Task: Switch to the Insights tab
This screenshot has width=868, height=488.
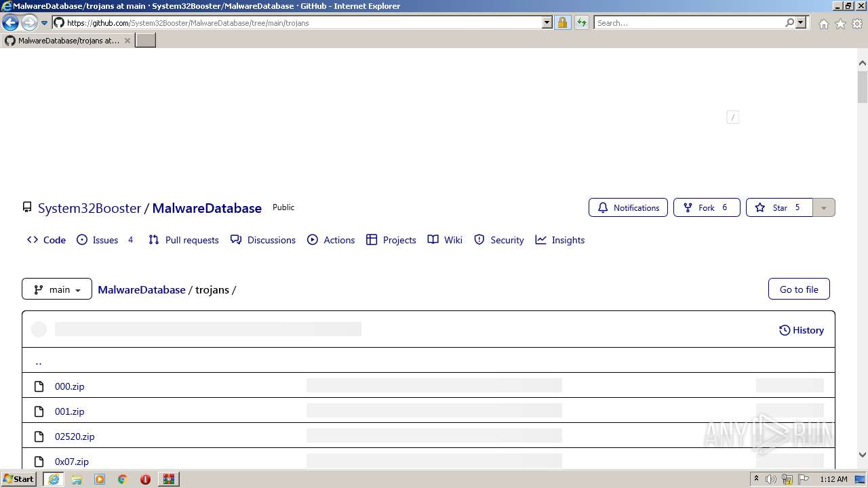Action: (560, 240)
